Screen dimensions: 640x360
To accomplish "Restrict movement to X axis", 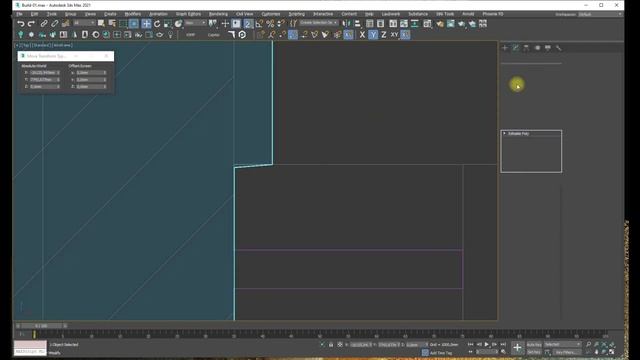I will point(362,35).
